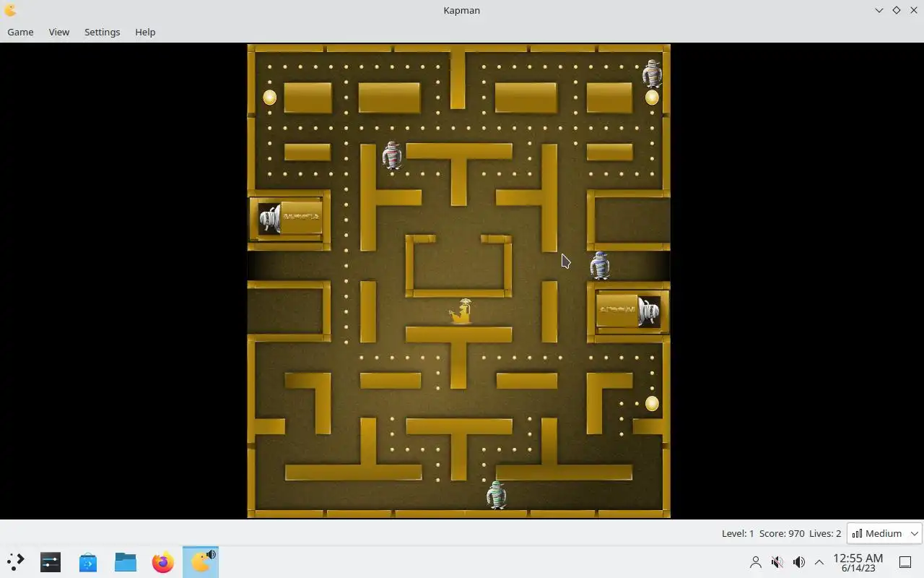The image size is (924, 578).
Task: Click the mummy ghost in top-right corner
Action: (x=652, y=74)
